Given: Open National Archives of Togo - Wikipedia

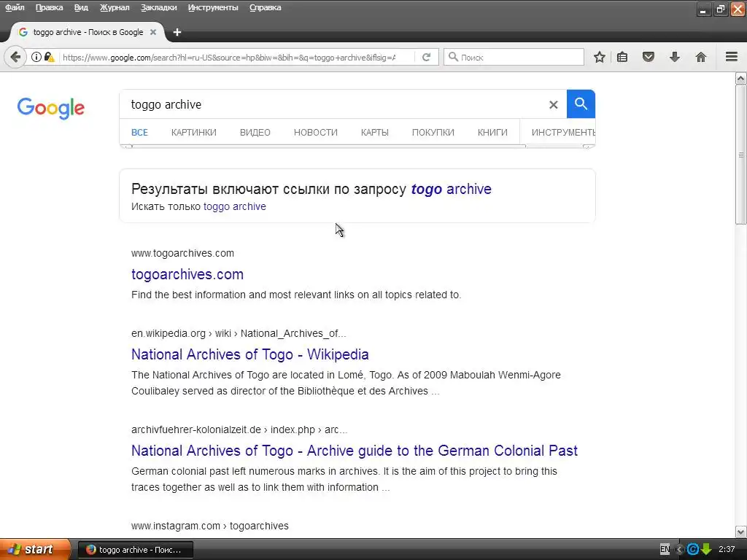Looking at the screenshot, I should pyautogui.click(x=249, y=354).
